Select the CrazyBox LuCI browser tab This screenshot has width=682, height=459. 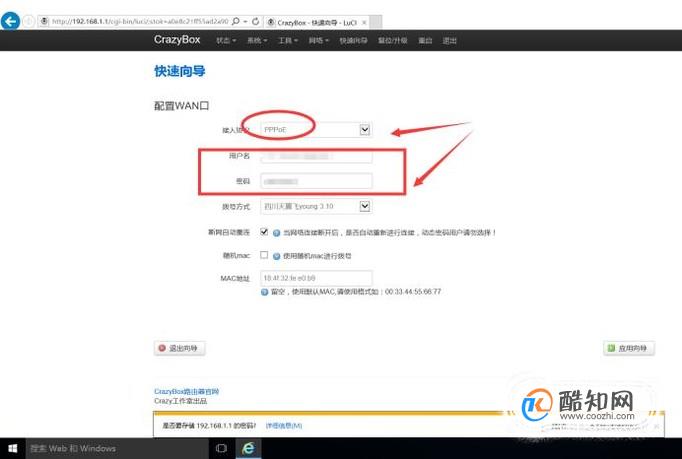click(317, 22)
